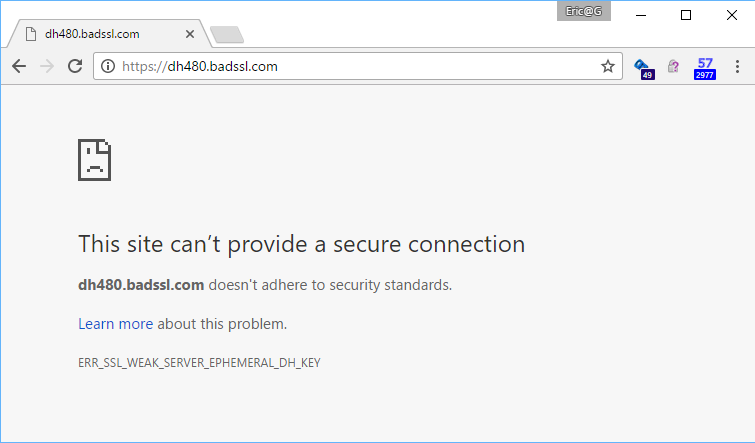Open the Eric@G profile switcher
The image size is (755, 443).
[584, 11]
